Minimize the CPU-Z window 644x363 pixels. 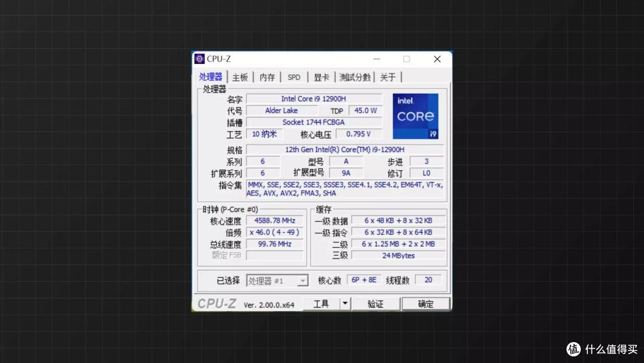tap(377, 59)
